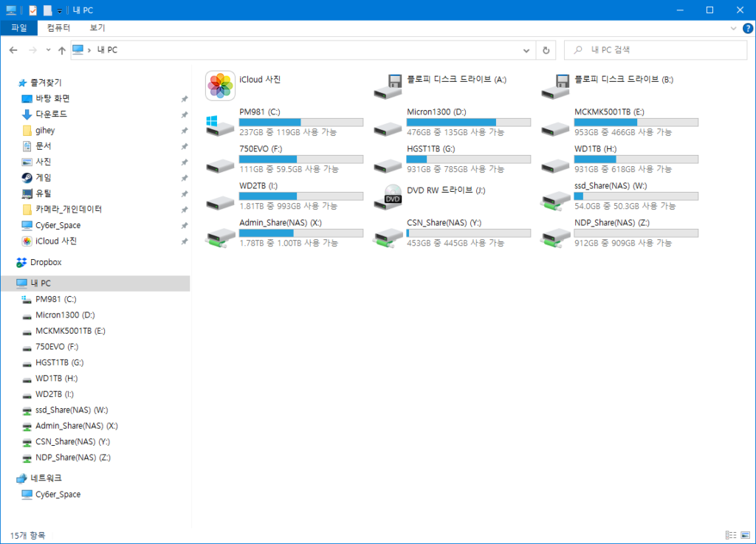Open the 보기 ribbon tab
Viewport: 756px width, 544px height.
(x=97, y=28)
